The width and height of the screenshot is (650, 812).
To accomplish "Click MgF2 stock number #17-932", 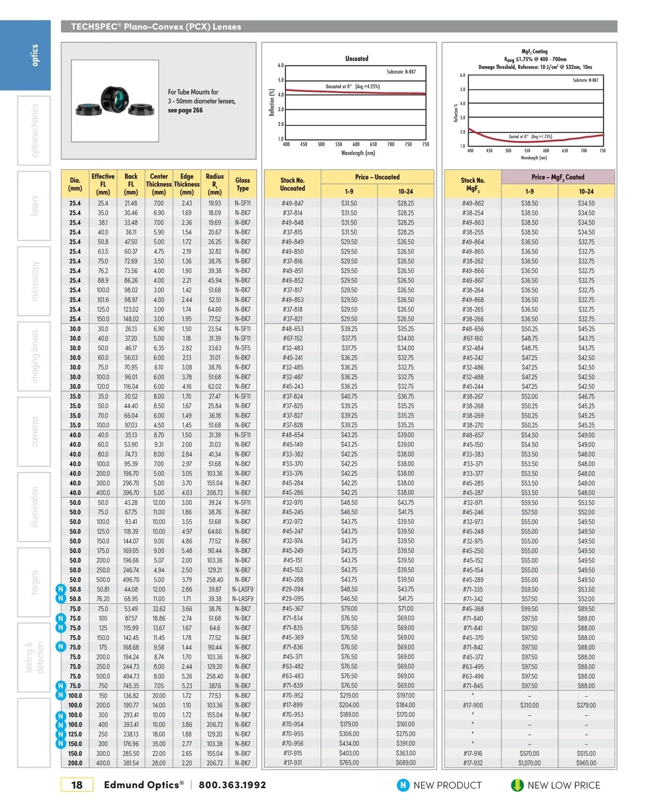I will coord(472,763).
